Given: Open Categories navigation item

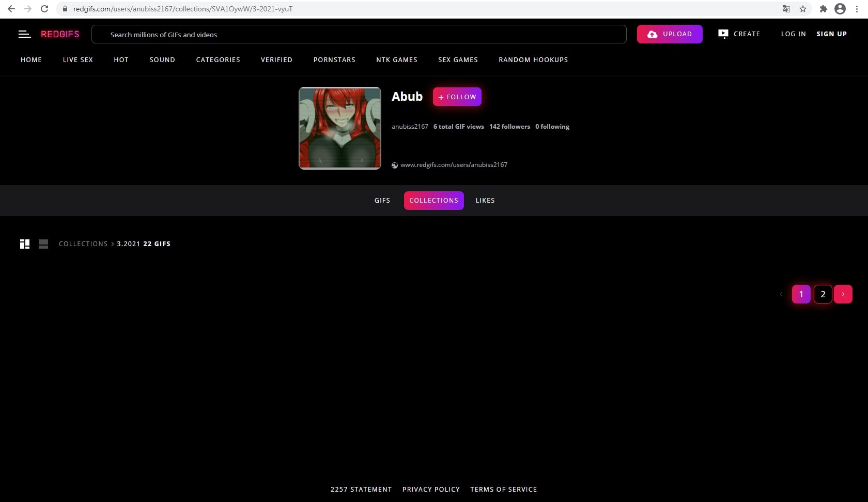Looking at the screenshot, I should pyautogui.click(x=218, y=60).
